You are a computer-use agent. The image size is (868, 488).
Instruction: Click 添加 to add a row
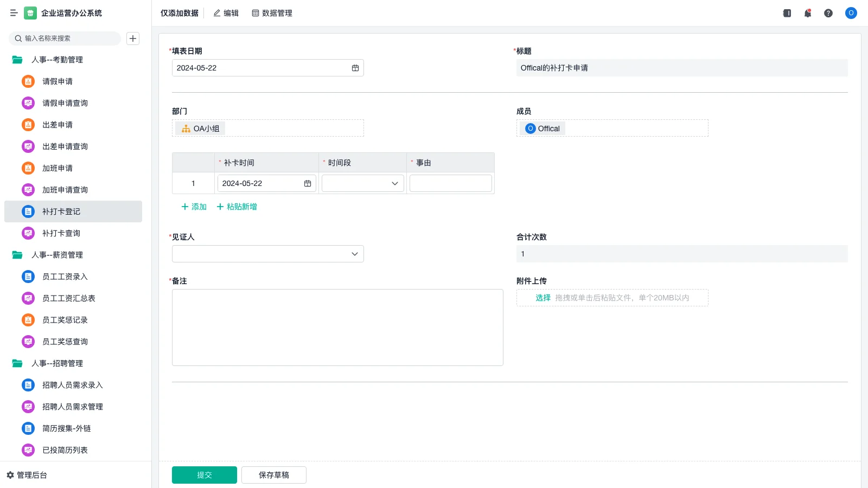(194, 207)
